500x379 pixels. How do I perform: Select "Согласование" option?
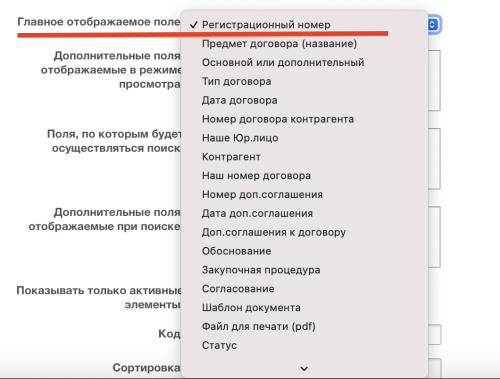(x=304, y=289)
